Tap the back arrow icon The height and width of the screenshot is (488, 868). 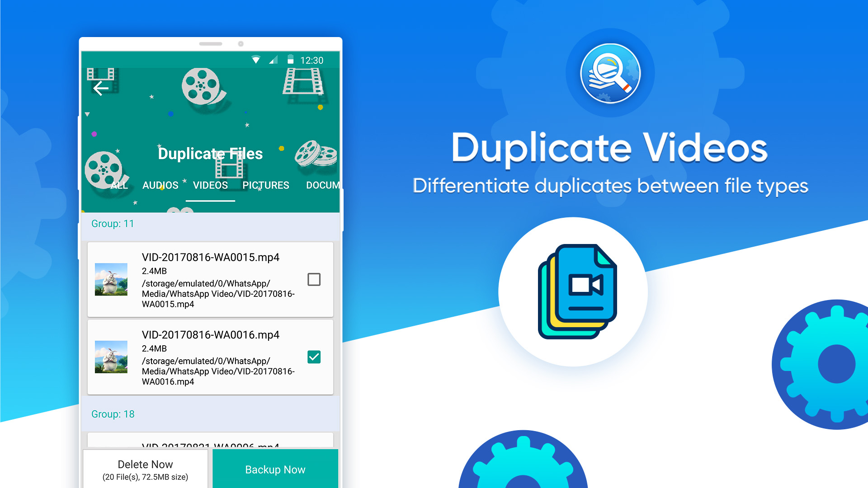101,88
